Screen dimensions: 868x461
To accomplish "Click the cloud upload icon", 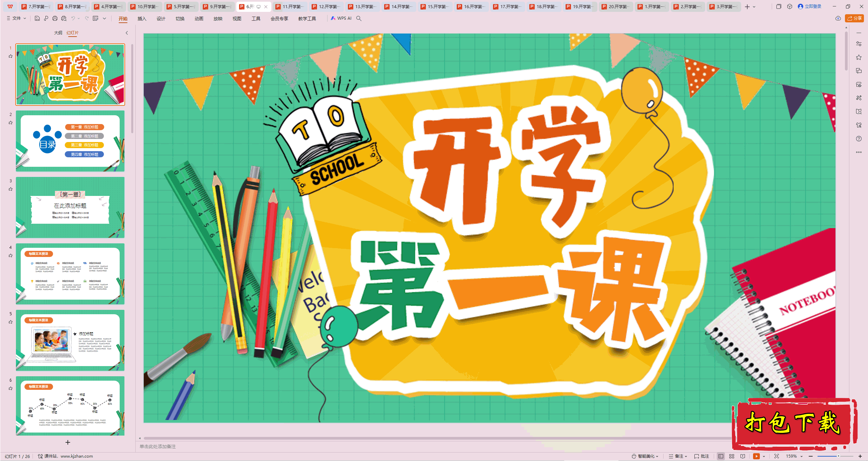I will point(838,18).
